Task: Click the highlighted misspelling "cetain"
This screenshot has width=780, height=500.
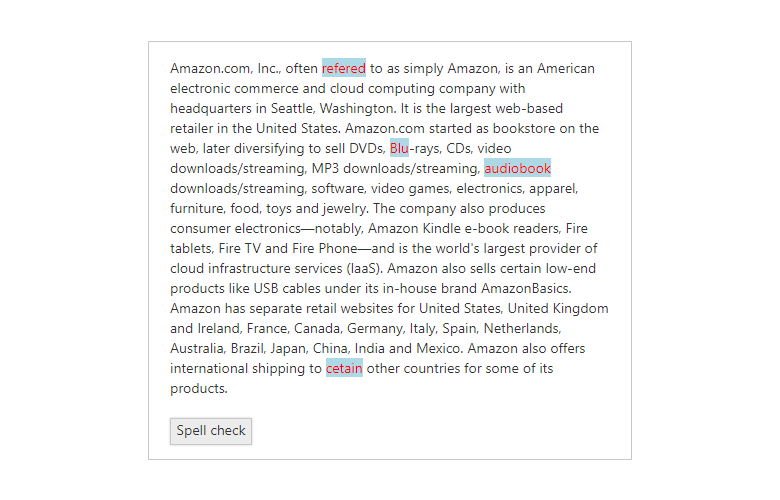Action: point(344,369)
